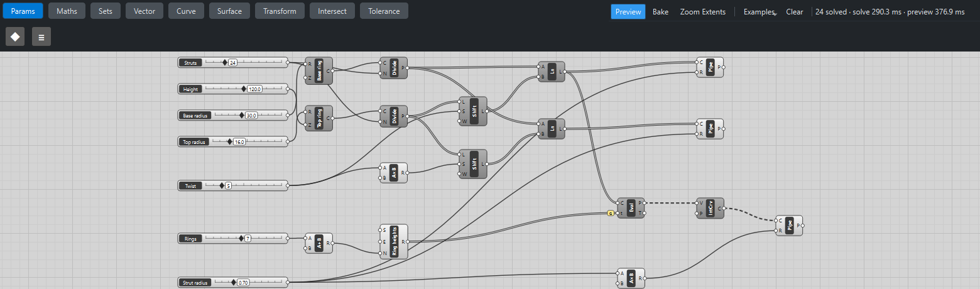This screenshot has height=289, width=980.
Task: Select the Ring heights component node
Action: coord(394,241)
